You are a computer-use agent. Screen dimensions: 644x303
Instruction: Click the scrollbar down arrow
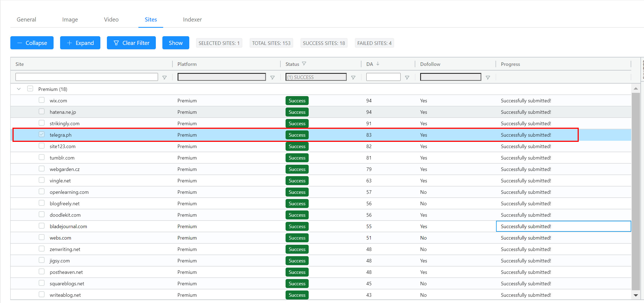(x=636, y=295)
